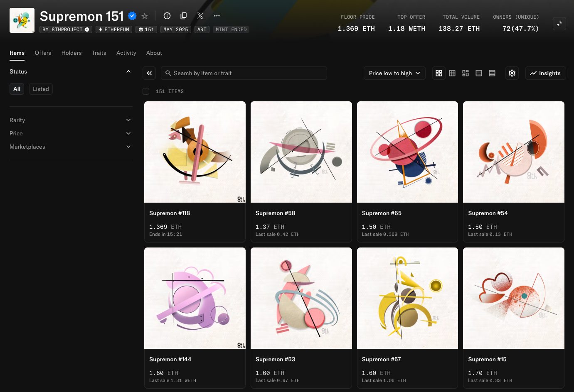The image size is (574, 392).
Task: Click 'Last sale 0.42 ETH' on Supremon #58
Action: (277, 234)
